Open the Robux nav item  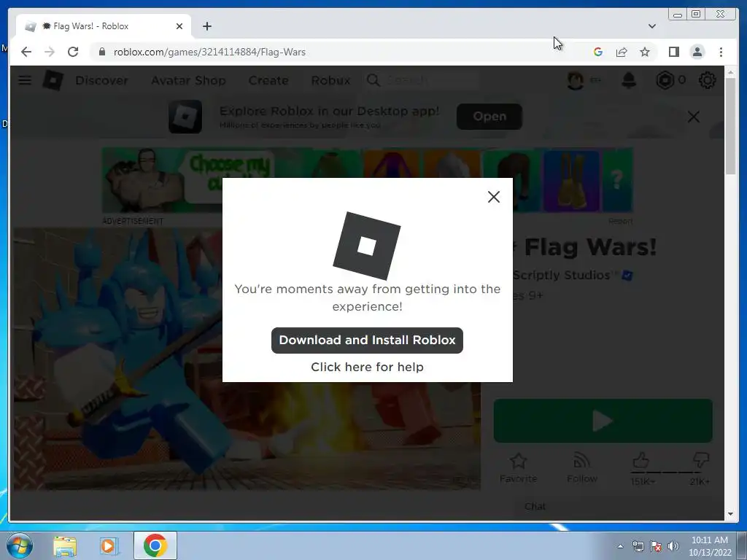point(330,80)
